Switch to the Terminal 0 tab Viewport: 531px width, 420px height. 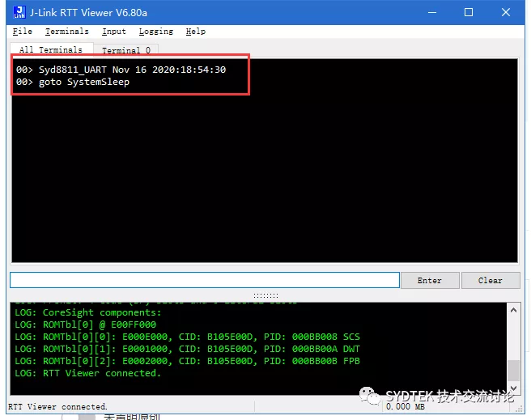(126, 50)
